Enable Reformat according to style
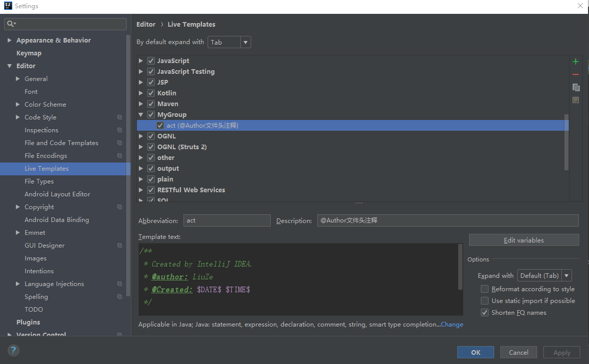The height and width of the screenshot is (364, 589). (484, 289)
